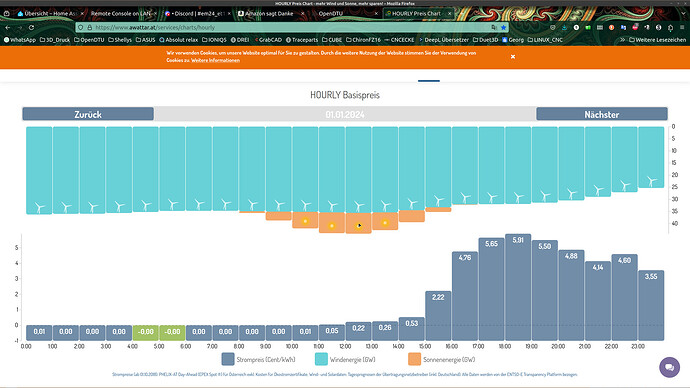This screenshot has width=690, height=388.
Task: Open the DeepL Übersetzer bookmark
Action: click(x=444, y=40)
